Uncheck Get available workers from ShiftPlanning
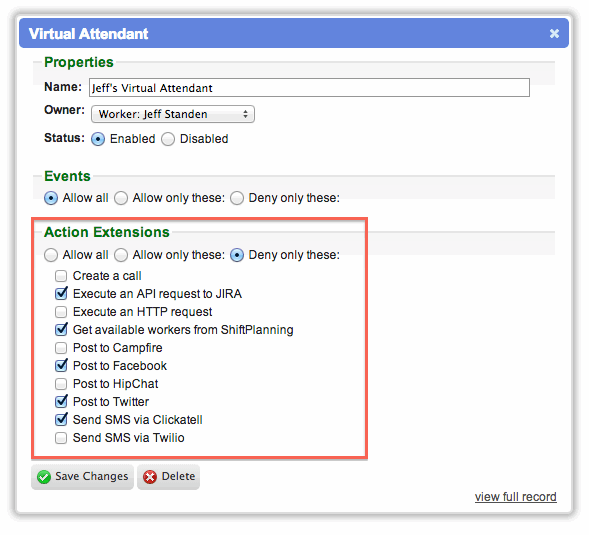The image size is (589, 535). pyautogui.click(x=61, y=330)
